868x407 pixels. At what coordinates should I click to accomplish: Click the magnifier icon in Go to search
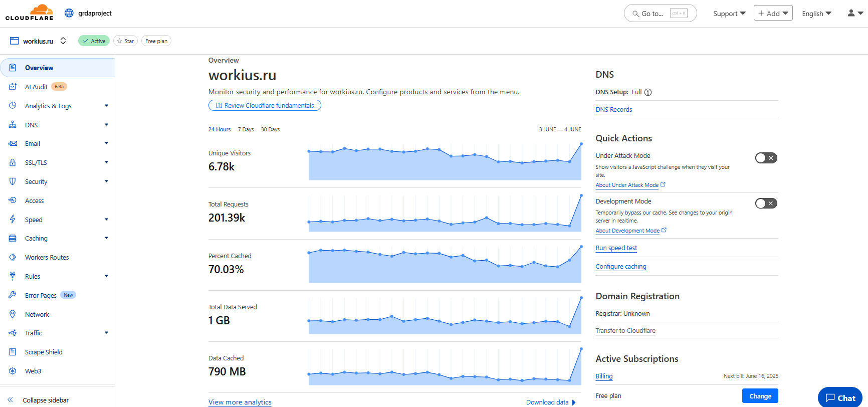pyautogui.click(x=635, y=14)
